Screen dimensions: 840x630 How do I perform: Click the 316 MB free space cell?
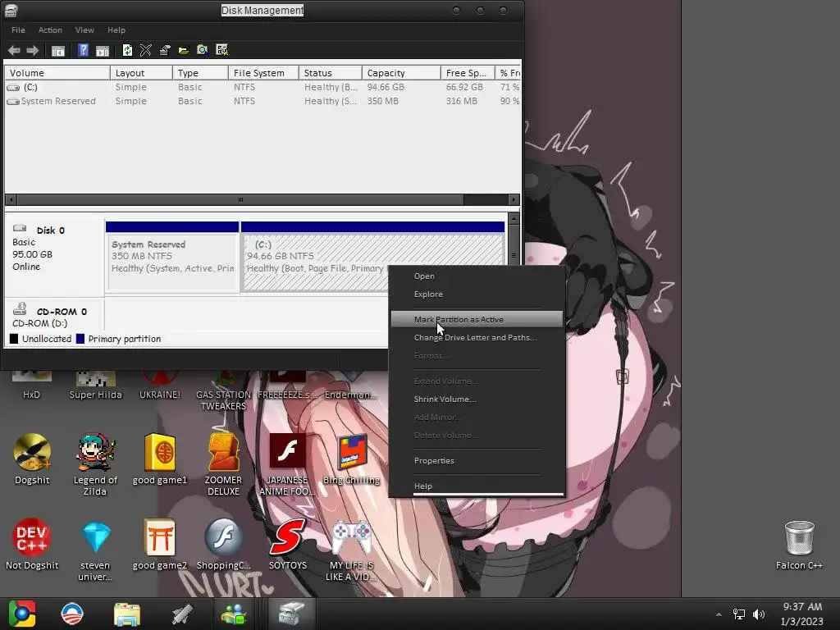[x=461, y=101]
